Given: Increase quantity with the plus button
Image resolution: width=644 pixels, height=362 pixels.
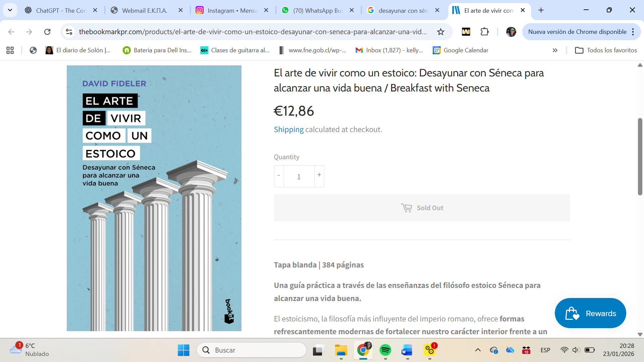Looking at the screenshot, I should click(x=319, y=175).
